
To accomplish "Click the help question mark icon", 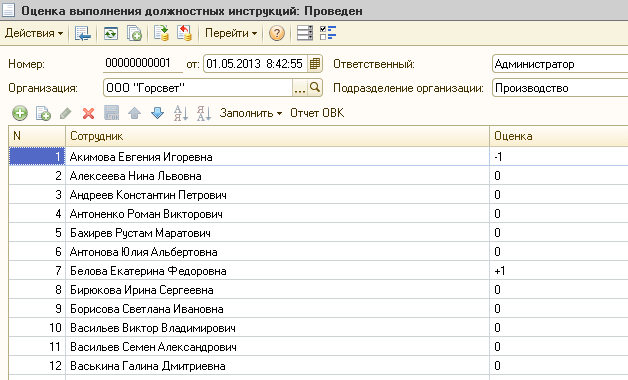I will 277,33.
